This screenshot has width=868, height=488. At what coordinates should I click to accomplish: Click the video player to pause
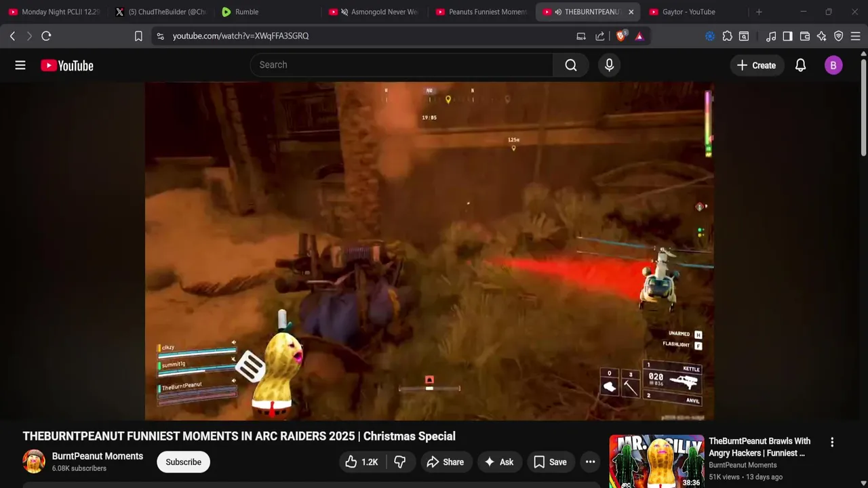coord(429,251)
